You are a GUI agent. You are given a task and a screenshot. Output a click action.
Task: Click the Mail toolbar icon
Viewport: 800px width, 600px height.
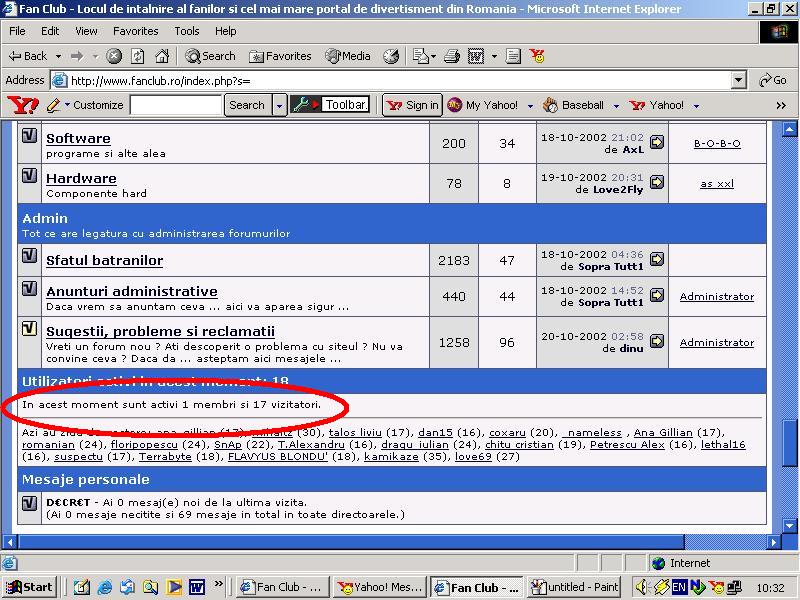(x=420, y=56)
